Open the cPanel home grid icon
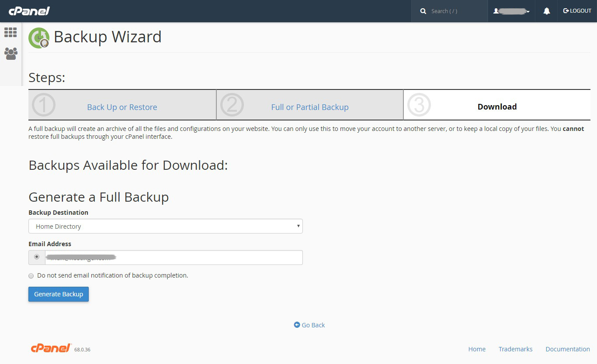Screen dimensions: 597x364 click(10, 32)
